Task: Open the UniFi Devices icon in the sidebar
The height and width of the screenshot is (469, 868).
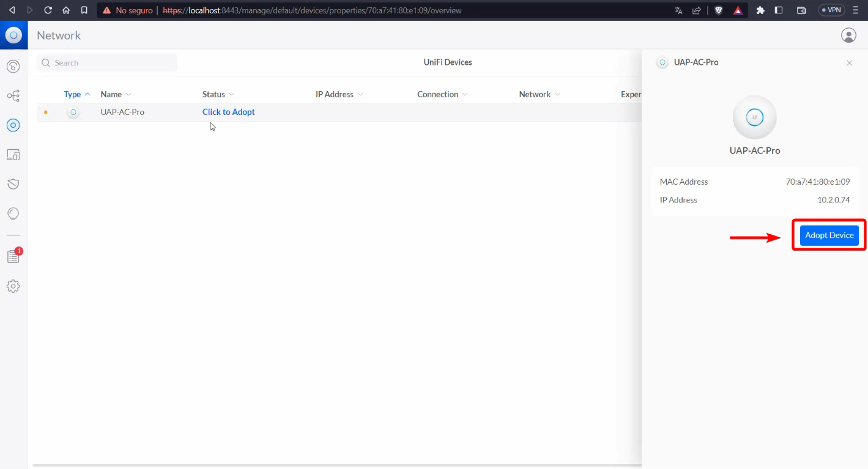Action: (x=13, y=125)
